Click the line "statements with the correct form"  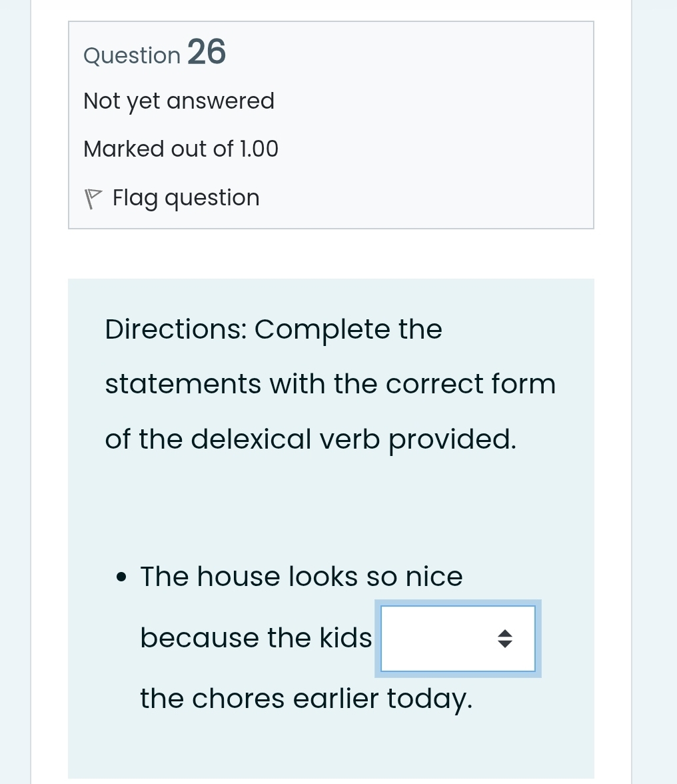point(330,384)
